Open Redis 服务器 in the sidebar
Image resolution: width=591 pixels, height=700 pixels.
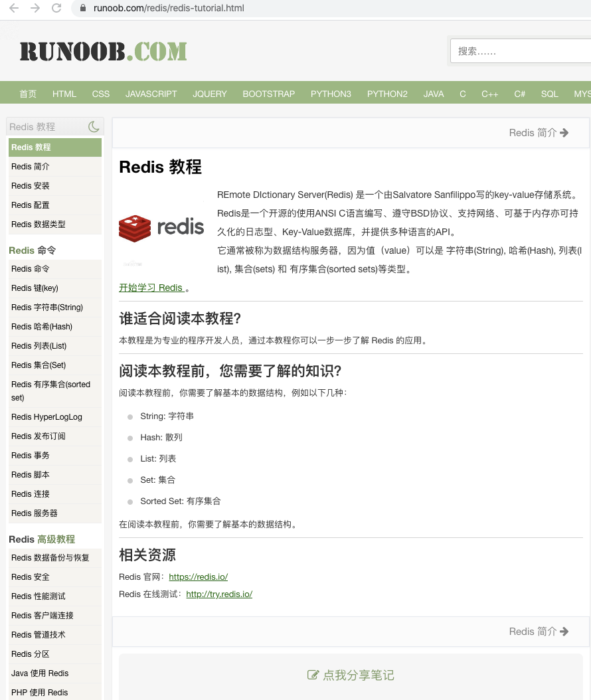point(55,513)
